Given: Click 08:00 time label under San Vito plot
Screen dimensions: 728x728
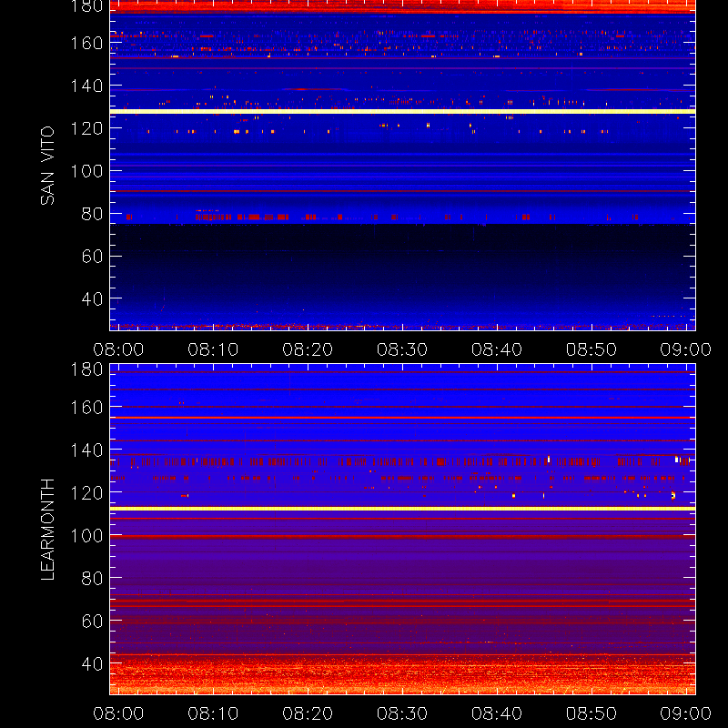Looking at the screenshot, I should click(x=118, y=349).
